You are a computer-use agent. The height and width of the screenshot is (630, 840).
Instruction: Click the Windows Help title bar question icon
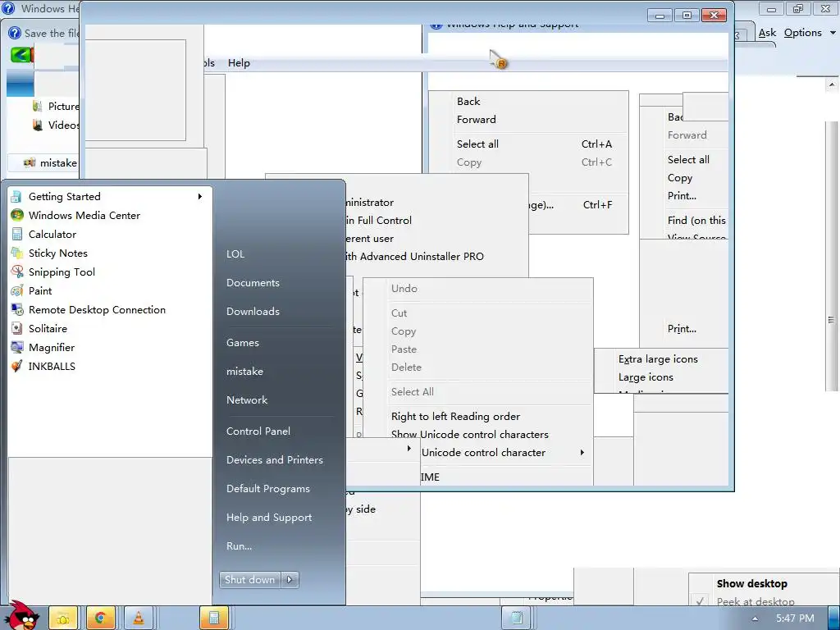[x=8, y=8]
